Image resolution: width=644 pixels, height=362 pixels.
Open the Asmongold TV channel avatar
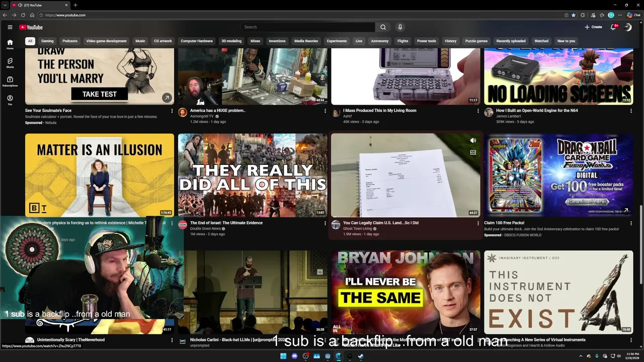tap(183, 113)
